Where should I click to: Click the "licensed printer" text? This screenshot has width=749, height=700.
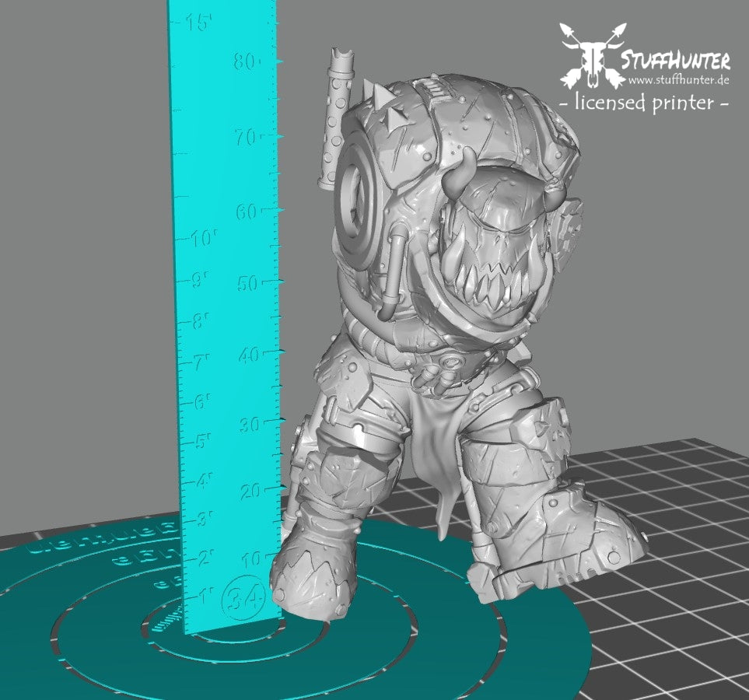644,103
